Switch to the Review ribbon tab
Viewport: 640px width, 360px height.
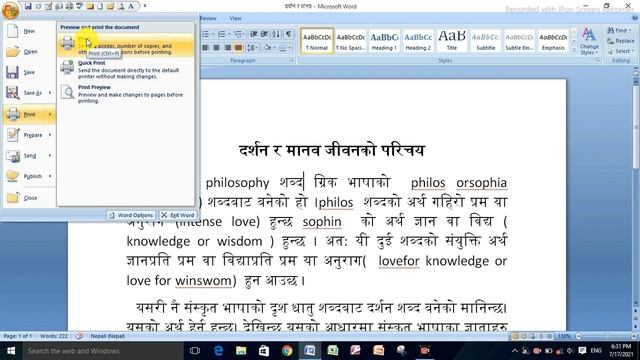click(x=208, y=18)
